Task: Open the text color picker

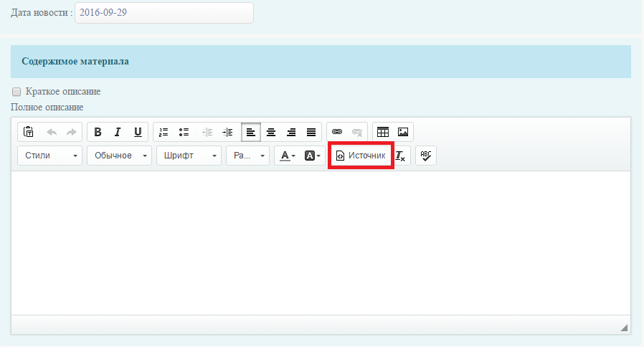Action: click(x=288, y=156)
